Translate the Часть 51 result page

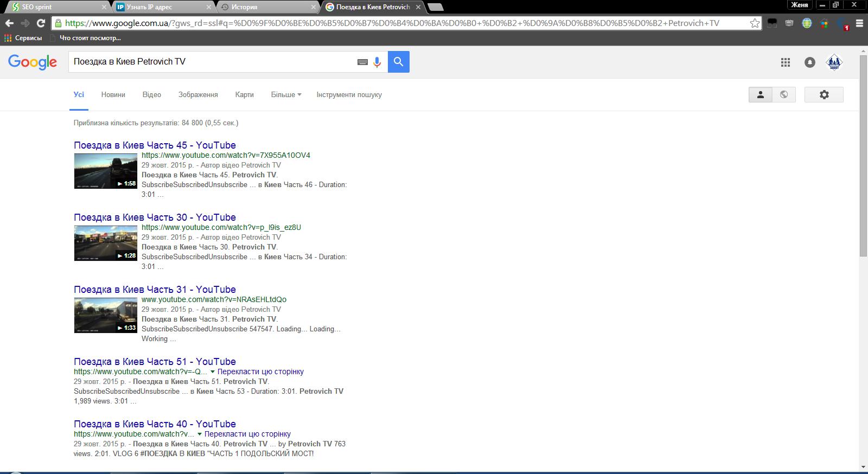tap(260, 372)
